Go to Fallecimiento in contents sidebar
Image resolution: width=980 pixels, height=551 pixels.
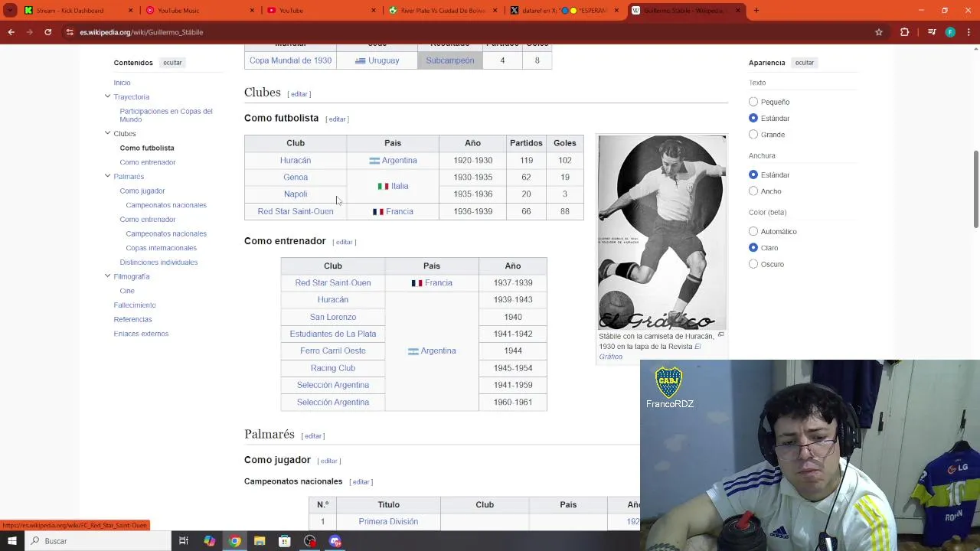(x=135, y=305)
